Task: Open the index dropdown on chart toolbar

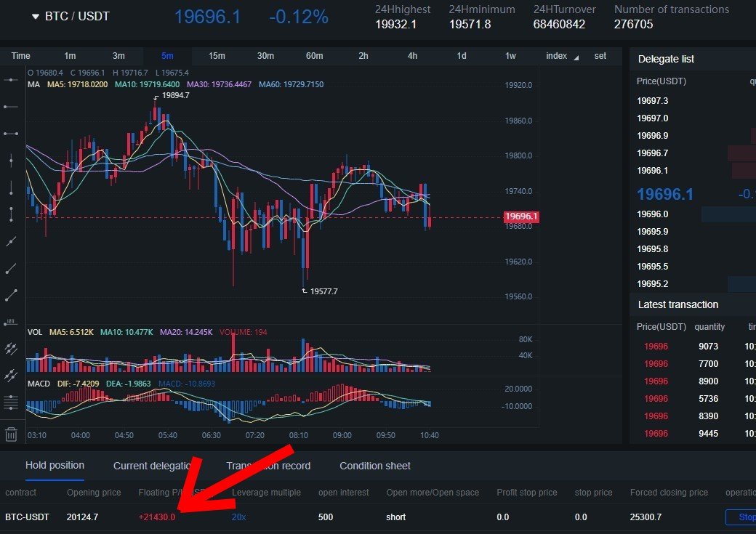Action: point(557,55)
